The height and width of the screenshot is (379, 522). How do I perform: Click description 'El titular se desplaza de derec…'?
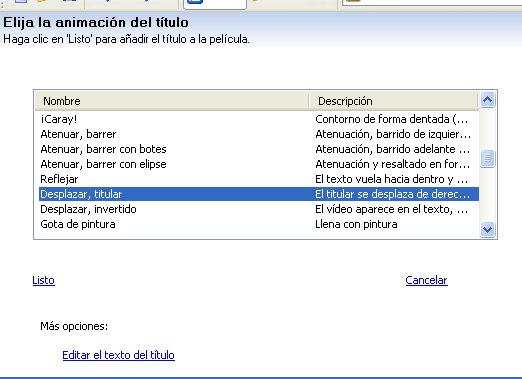(x=392, y=194)
